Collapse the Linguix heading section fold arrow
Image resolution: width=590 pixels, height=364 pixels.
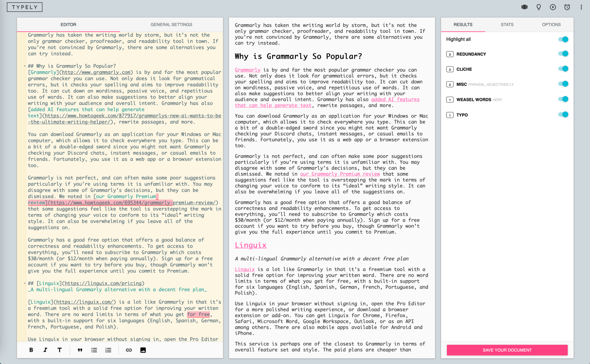25,283
